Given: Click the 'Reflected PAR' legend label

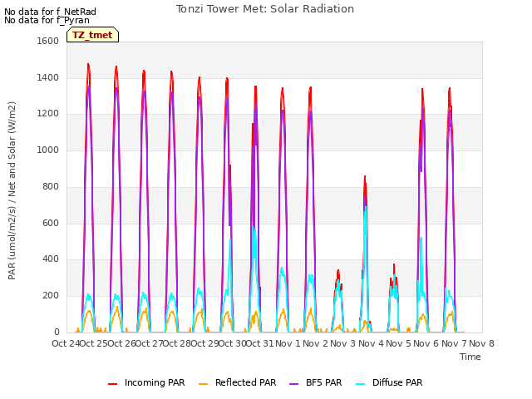Looking at the screenshot, I should coord(246,382).
